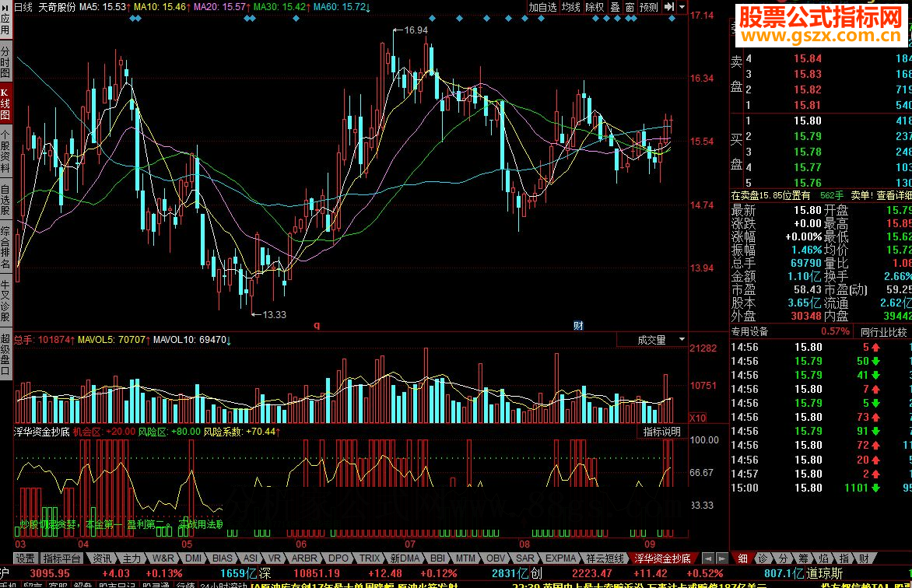Image resolution: width=912 pixels, height=588 pixels.
Task: Select the 资讯 indicator tab
Action: coord(102,558)
